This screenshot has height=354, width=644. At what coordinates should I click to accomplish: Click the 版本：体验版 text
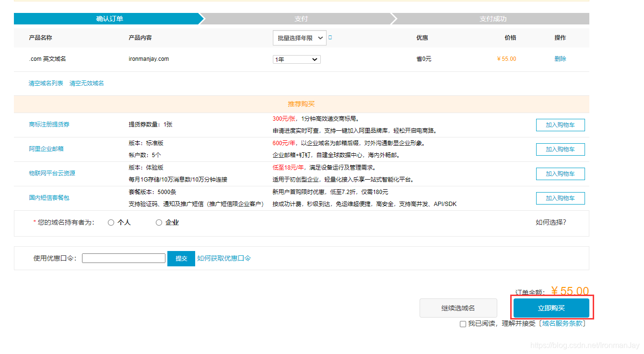click(x=146, y=168)
